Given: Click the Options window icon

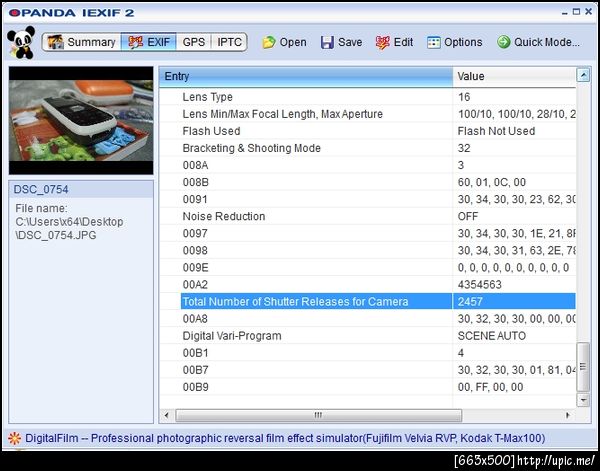Looking at the screenshot, I should [434, 42].
